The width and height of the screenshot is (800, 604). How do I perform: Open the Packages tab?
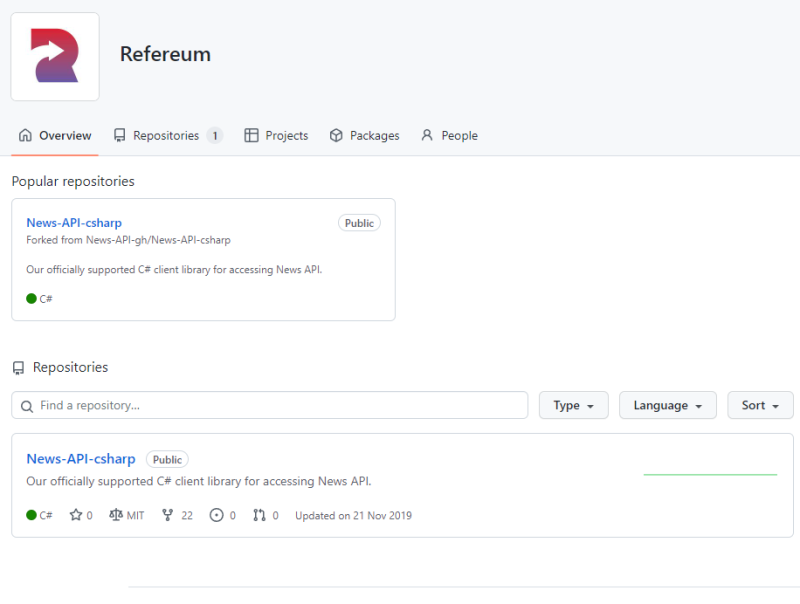point(364,136)
